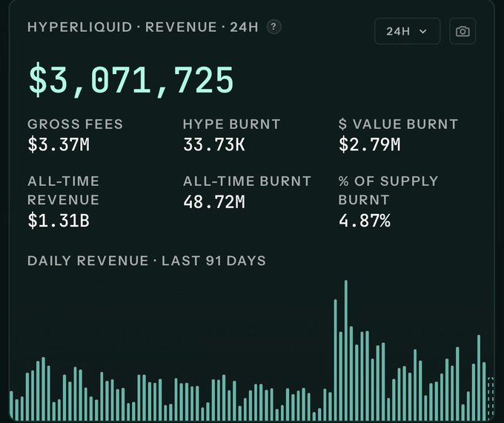Click the HYPE Burnt value 33.73K
Screen dimensions: 504x423
pos(214,144)
